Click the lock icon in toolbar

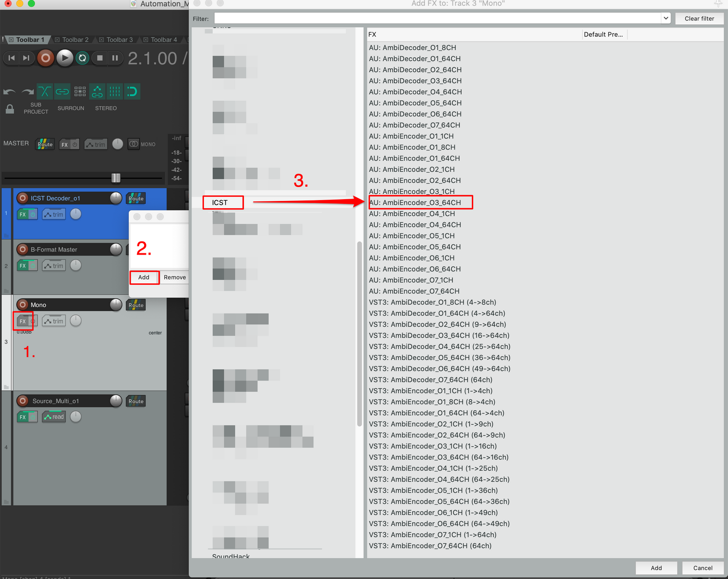point(10,109)
